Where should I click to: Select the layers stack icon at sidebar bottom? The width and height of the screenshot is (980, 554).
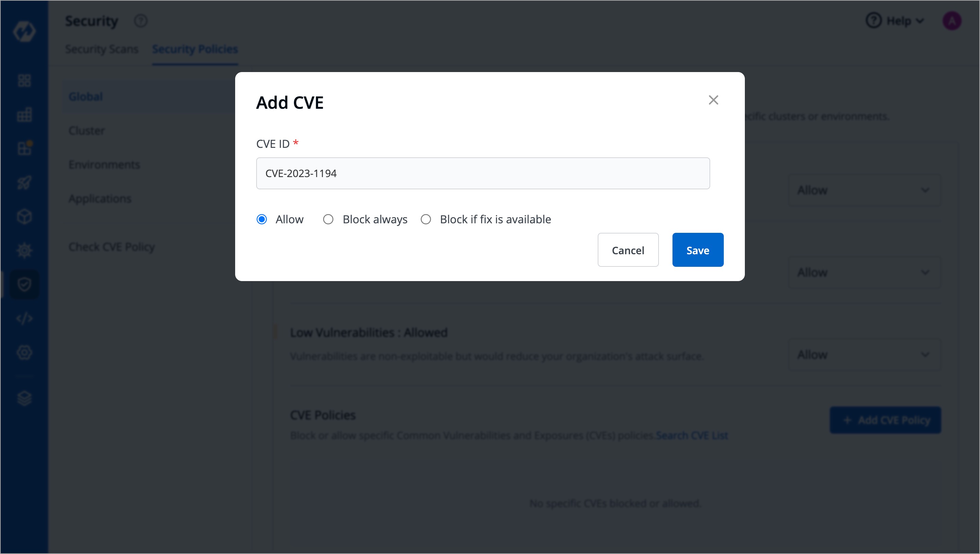[24, 398]
